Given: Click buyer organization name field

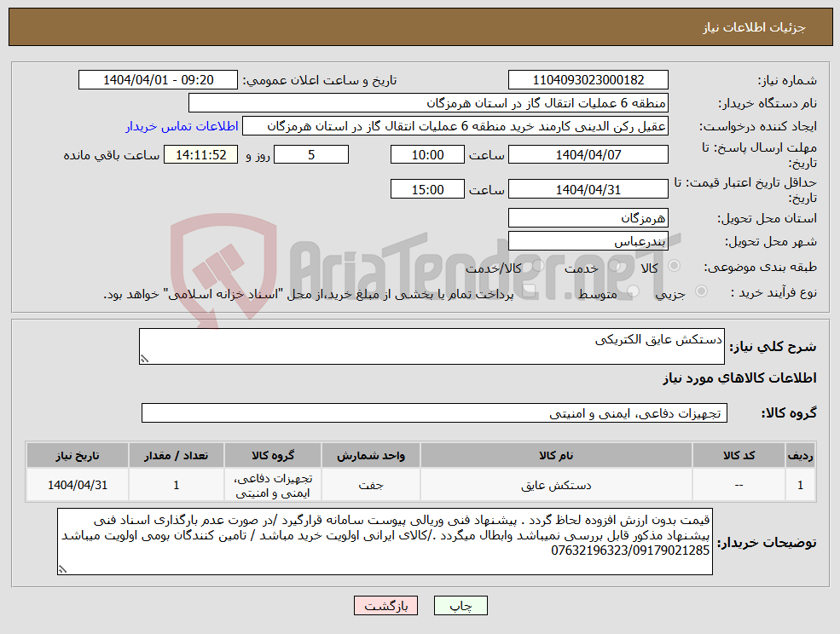Looking at the screenshot, I should (x=429, y=103).
